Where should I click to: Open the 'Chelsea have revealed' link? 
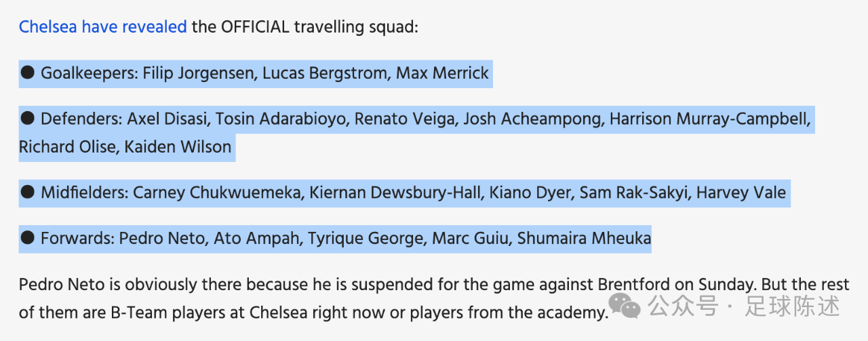pos(103,27)
